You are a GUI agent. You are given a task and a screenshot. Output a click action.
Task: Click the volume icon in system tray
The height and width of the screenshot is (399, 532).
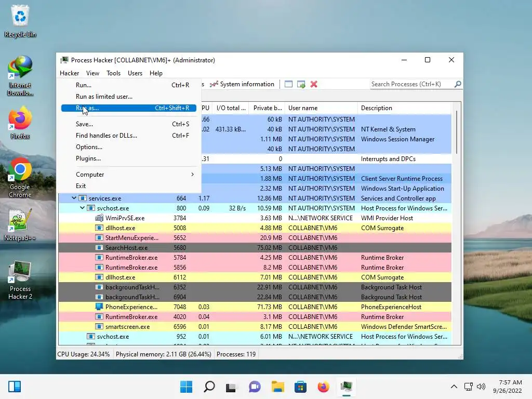[x=481, y=387]
